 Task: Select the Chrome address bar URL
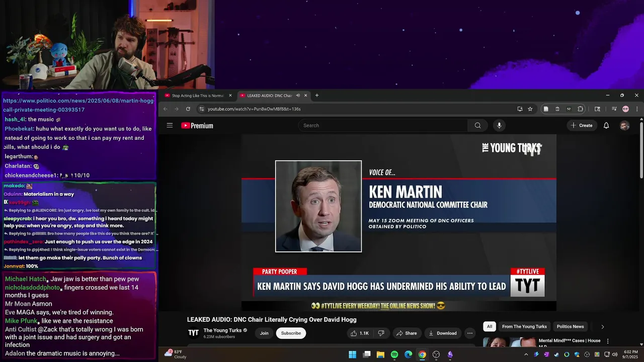pos(254,109)
